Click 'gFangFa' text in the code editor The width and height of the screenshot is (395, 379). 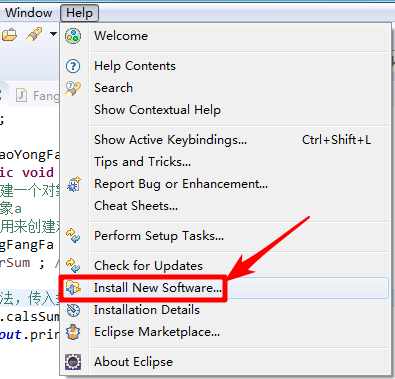coord(27,245)
